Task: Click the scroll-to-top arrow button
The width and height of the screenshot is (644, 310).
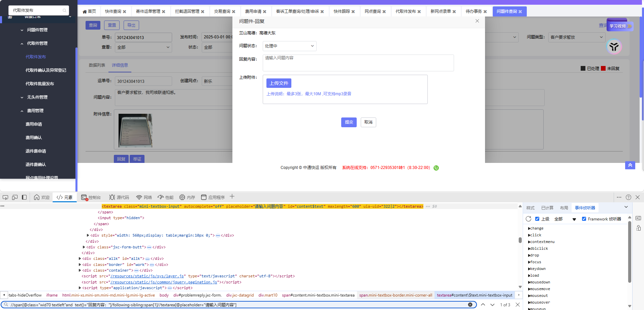Action: [630, 165]
